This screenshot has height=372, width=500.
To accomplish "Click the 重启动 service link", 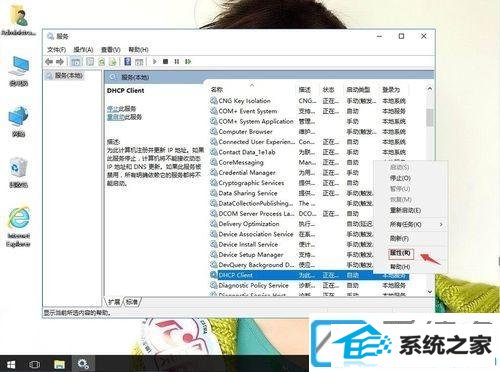I will click(x=115, y=117).
